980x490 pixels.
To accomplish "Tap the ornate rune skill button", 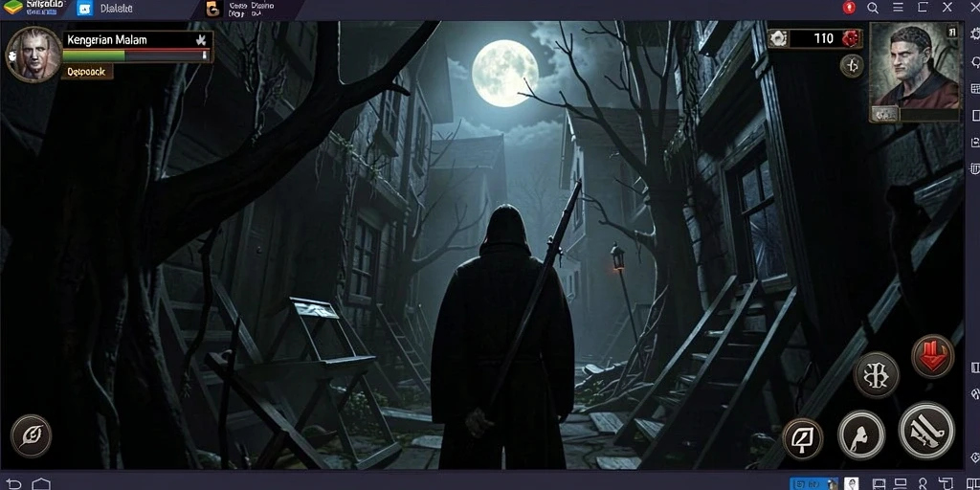I will (877, 375).
